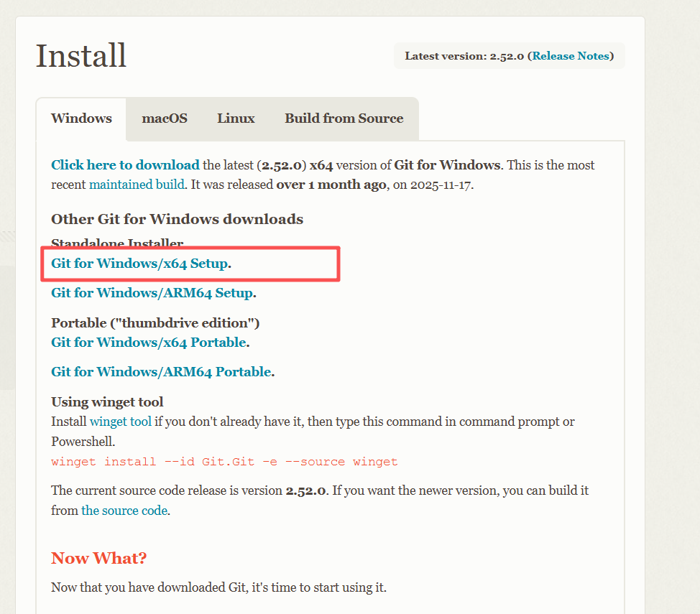Click the 'Using winget tool' heading

point(107,402)
